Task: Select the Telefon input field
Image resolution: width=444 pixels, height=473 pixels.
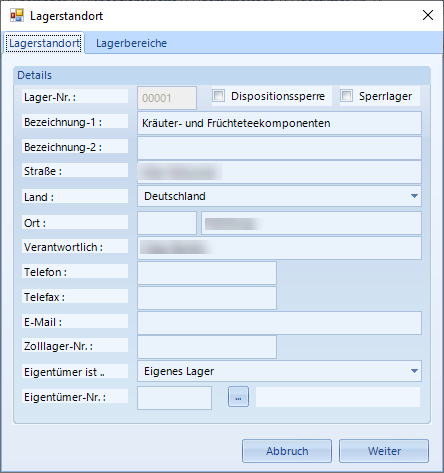Action: [x=207, y=273]
